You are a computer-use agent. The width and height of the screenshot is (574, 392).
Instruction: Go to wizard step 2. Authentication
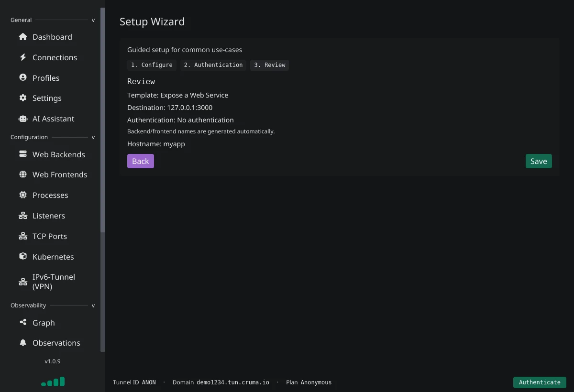213,65
